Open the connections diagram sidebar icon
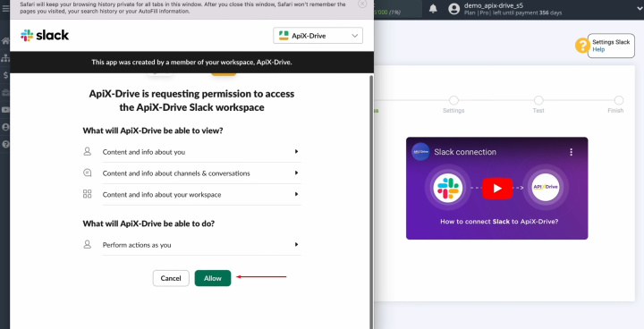644x329 pixels. (5, 58)
